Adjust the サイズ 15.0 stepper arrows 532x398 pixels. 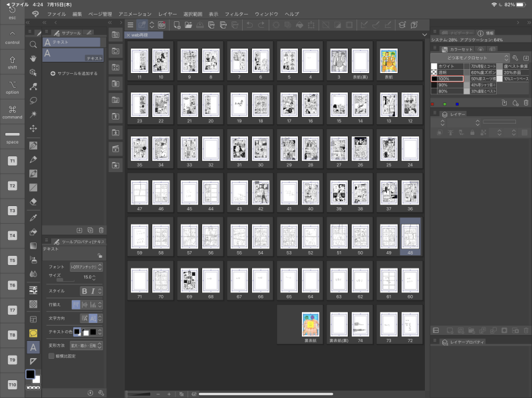(94, 278)
